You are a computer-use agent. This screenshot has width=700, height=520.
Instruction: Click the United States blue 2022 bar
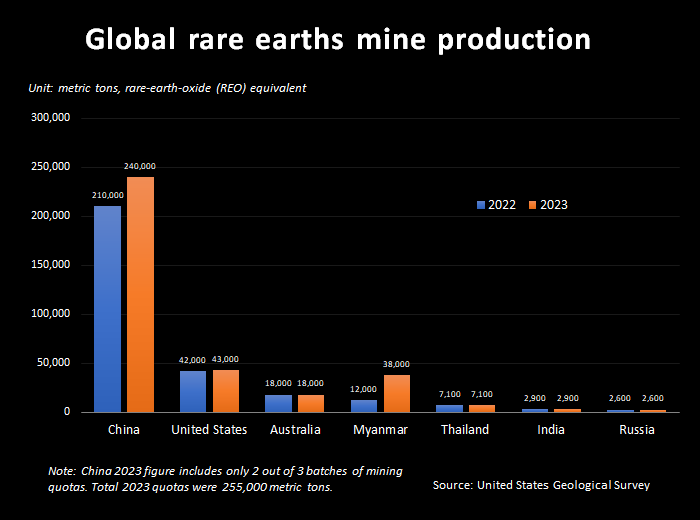click(193, 391)
